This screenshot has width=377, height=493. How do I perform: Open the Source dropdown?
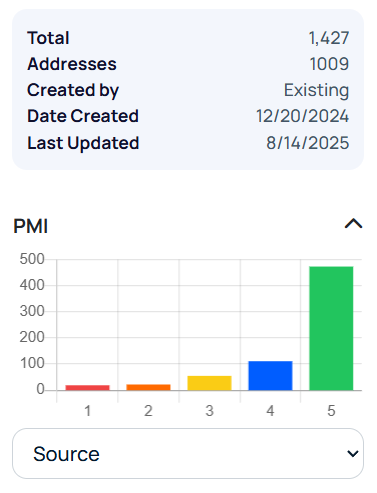[x=188, y=454]
